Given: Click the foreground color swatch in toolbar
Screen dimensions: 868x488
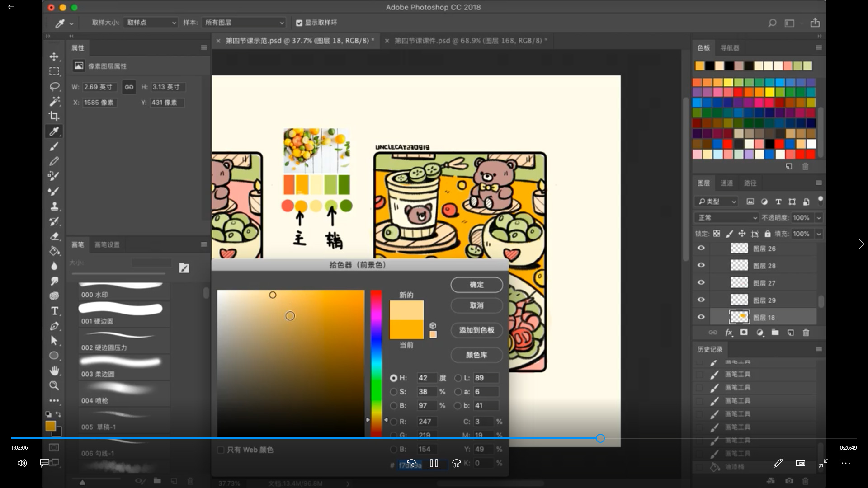Looking at the screenshot, I should (x=50, y=426).
